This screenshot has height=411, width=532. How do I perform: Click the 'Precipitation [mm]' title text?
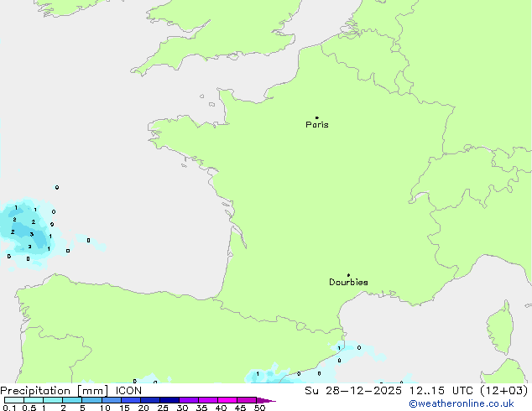click(x=55, y=391)
